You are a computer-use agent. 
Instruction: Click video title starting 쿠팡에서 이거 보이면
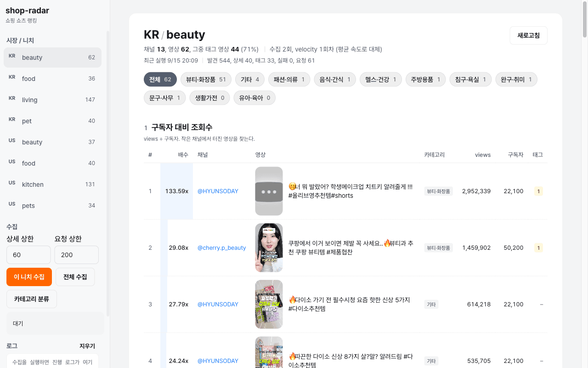coord(351,248)
